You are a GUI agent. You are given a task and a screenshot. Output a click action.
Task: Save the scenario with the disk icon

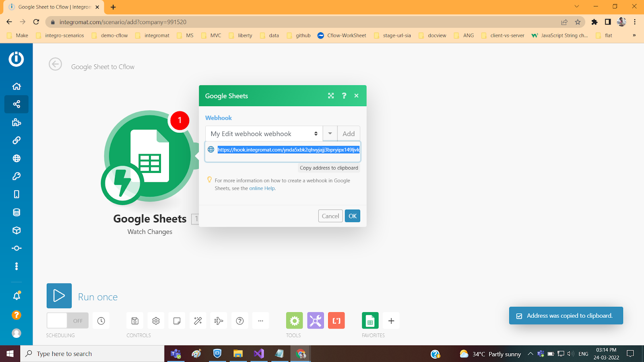135,321
